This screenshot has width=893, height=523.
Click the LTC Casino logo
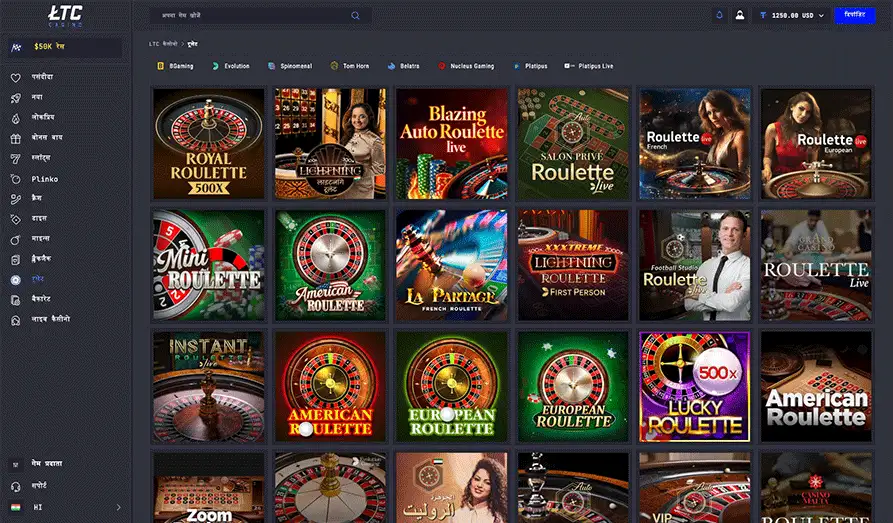tap(65, 16)
